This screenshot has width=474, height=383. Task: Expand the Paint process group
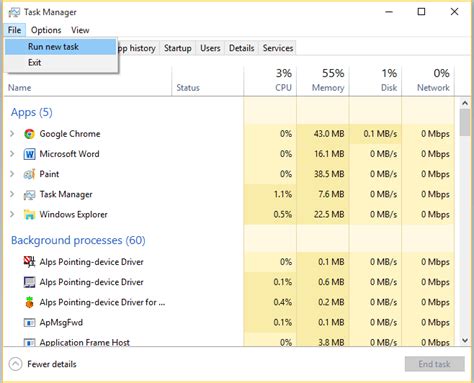[12, 174]
